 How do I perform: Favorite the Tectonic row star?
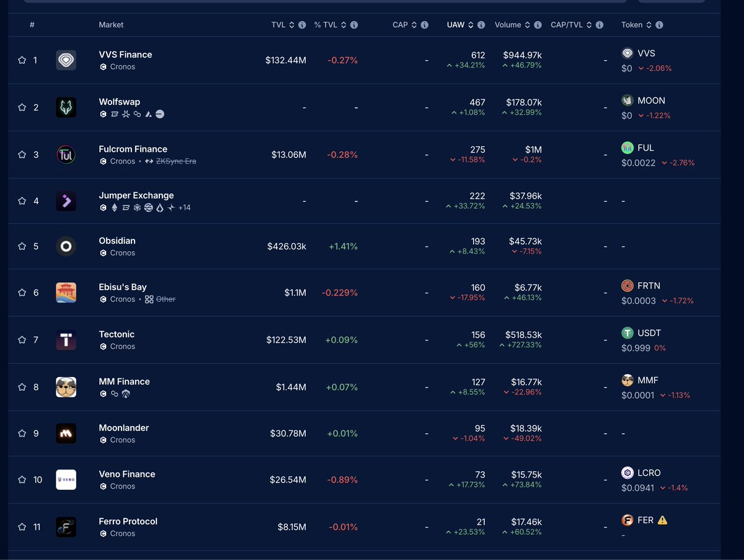coord(22,340)
